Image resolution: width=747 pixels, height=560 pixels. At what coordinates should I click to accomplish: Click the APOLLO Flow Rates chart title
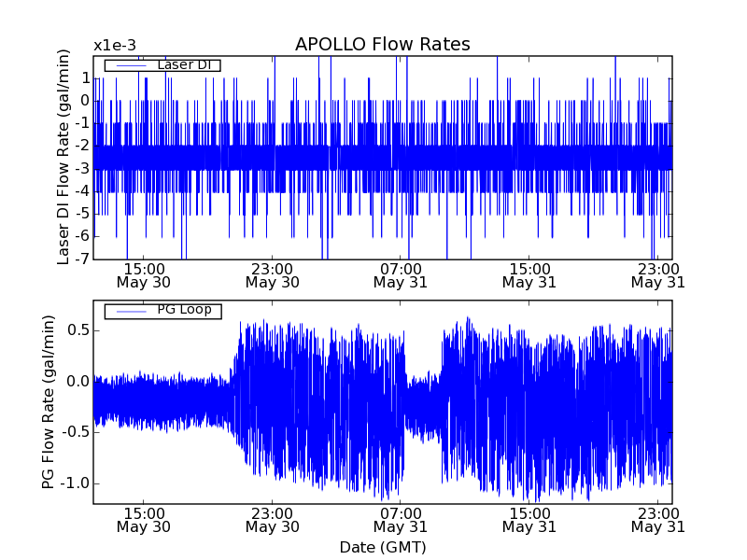pos(382,45)
